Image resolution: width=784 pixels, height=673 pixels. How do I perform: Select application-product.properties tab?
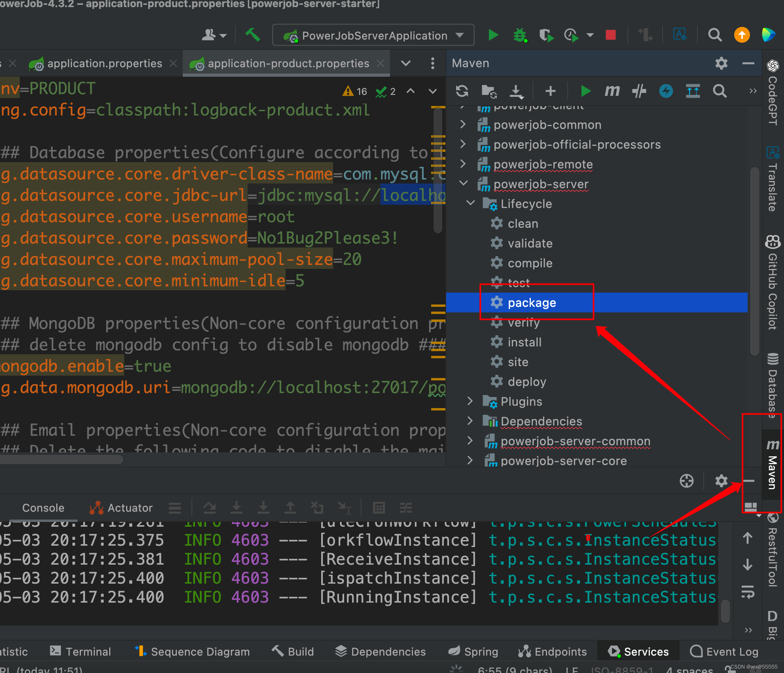[287, 62]
